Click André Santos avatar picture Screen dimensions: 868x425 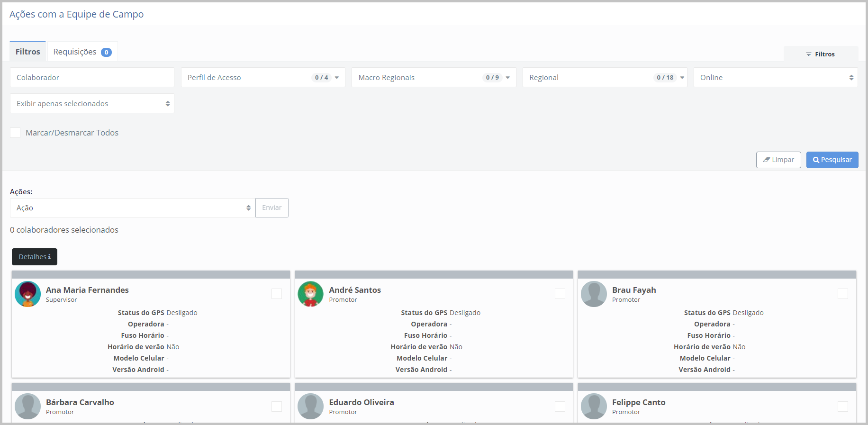310,294
